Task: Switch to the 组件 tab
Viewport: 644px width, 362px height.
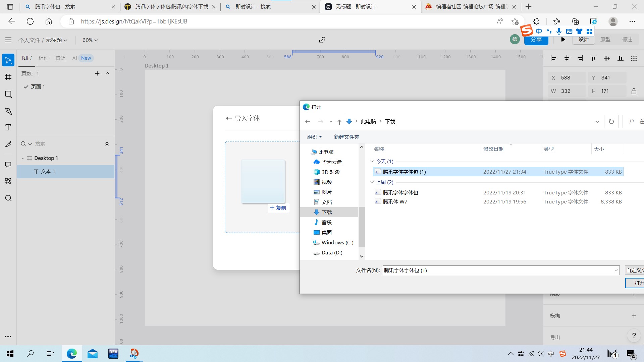Action: point(44,58)
